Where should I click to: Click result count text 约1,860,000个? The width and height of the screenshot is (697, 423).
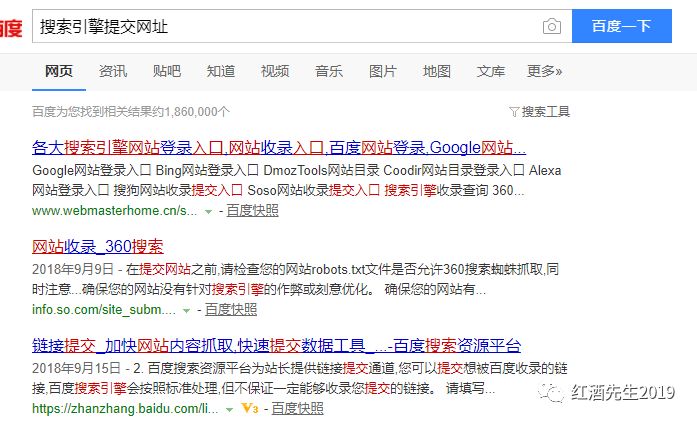(x=192, y=112)
